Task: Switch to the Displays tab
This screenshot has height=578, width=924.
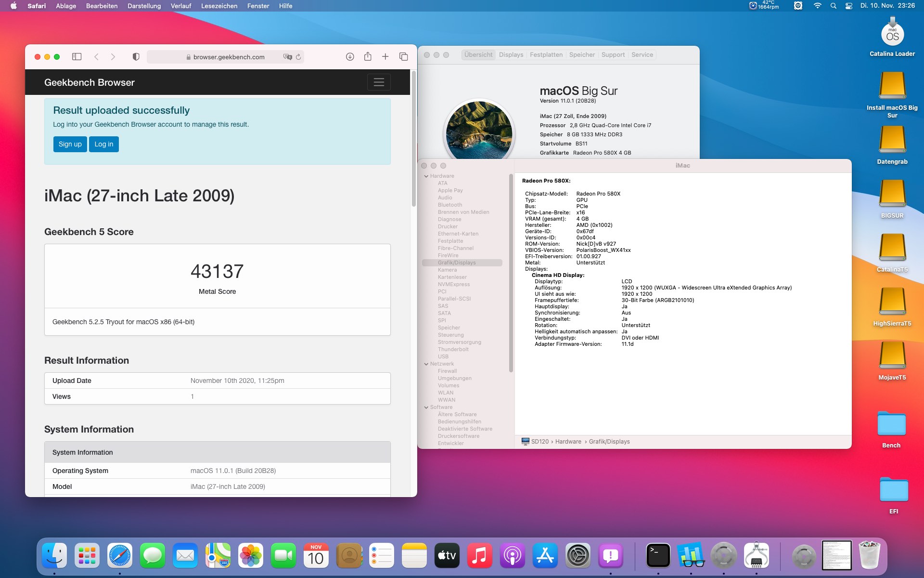Action: coord(511,55)
